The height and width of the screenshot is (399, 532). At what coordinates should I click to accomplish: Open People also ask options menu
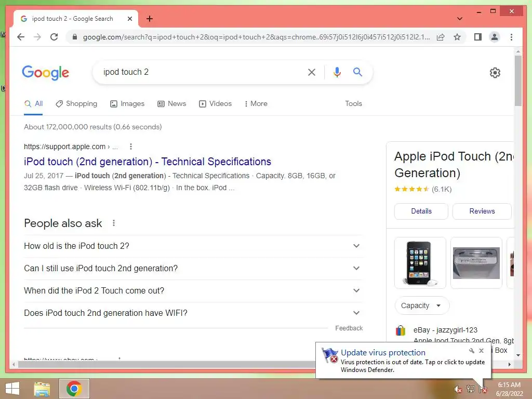[114, 223]
